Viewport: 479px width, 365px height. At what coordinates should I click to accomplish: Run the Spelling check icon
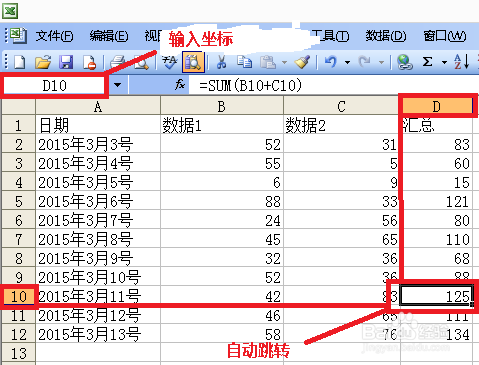point(170,62)
